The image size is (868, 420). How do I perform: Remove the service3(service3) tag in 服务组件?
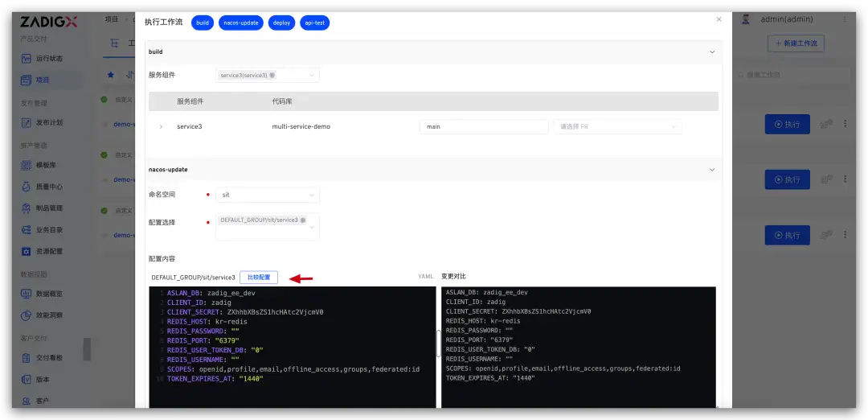pos(272,76)
